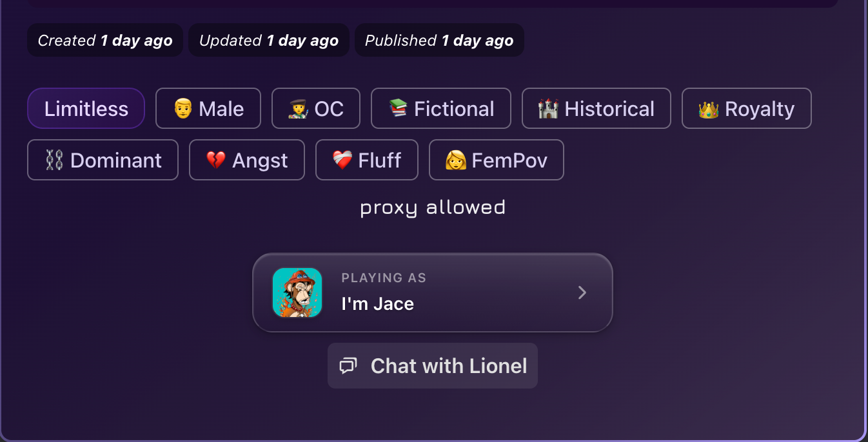Click the woman emoji on FemPov tag
Screen dimensions: 868x442
455,160
